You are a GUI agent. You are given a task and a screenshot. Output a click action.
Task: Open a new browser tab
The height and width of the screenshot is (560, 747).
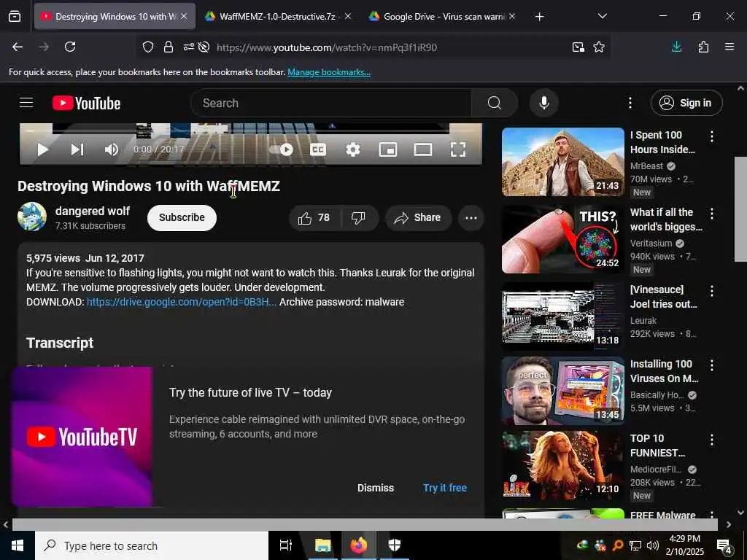(539, 17)
